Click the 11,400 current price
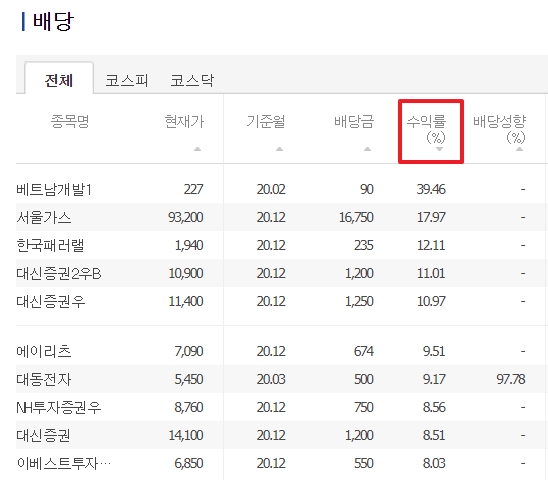 (x=186, y=301)
